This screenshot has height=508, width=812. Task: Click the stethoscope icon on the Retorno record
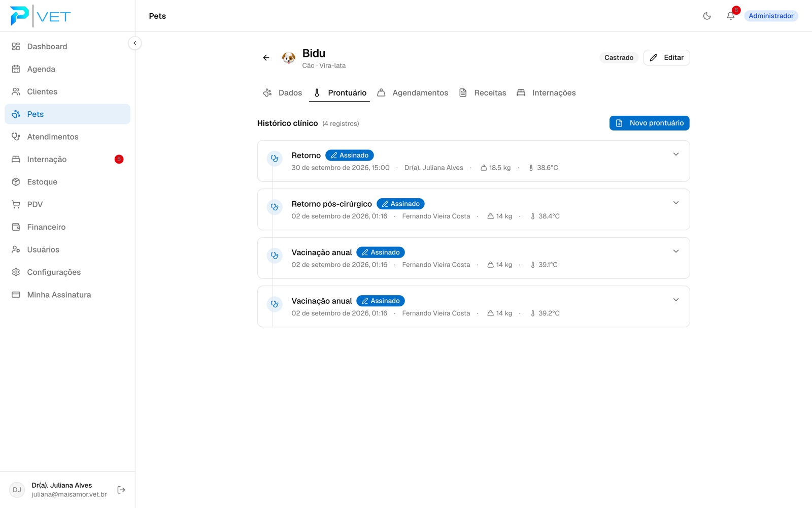[x=275, y=158]
